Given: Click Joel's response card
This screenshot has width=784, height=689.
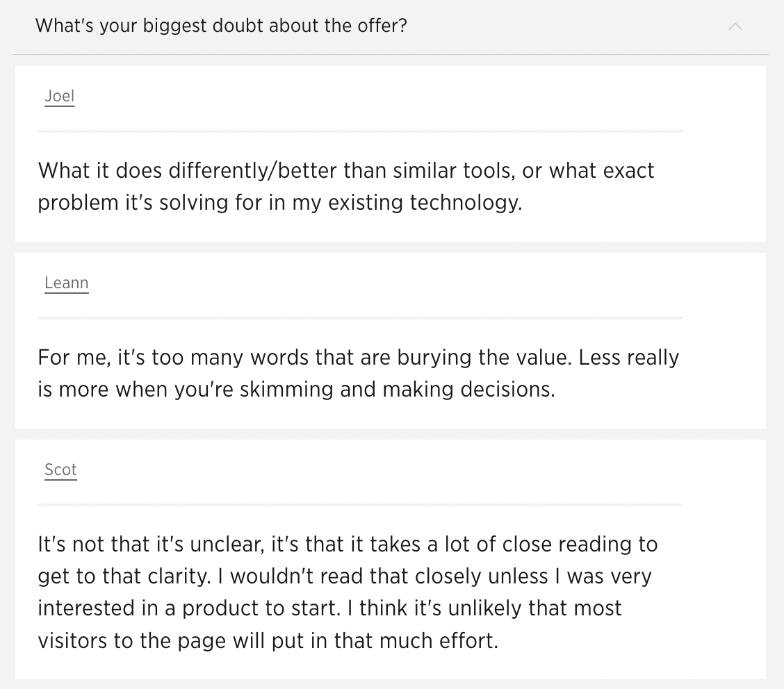Looking at the screenshot, I should [x=392, y=153].
